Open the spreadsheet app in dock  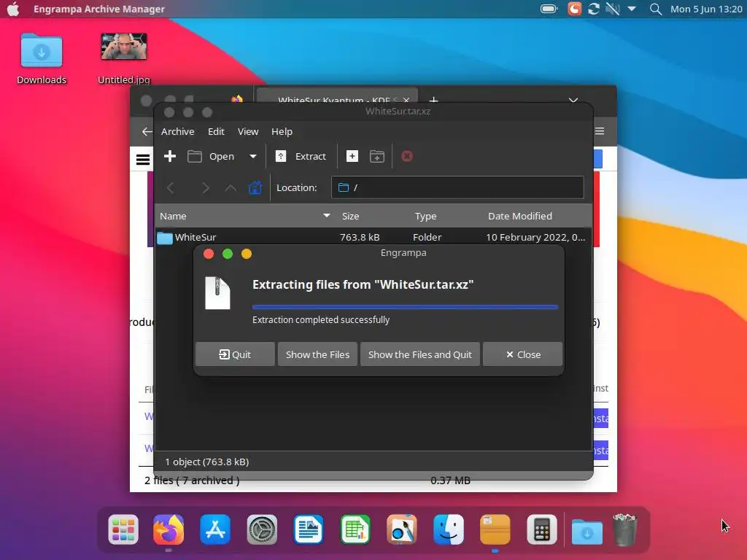click(355, 529)
